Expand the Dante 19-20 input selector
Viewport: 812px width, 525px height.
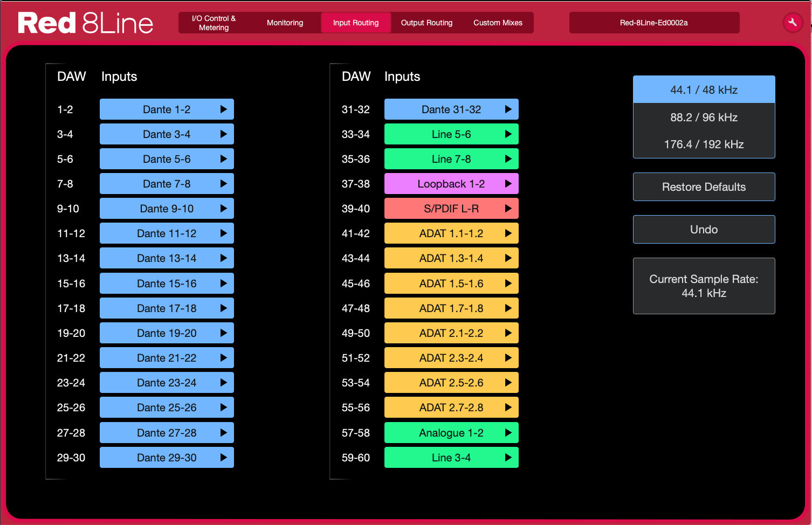167,333
